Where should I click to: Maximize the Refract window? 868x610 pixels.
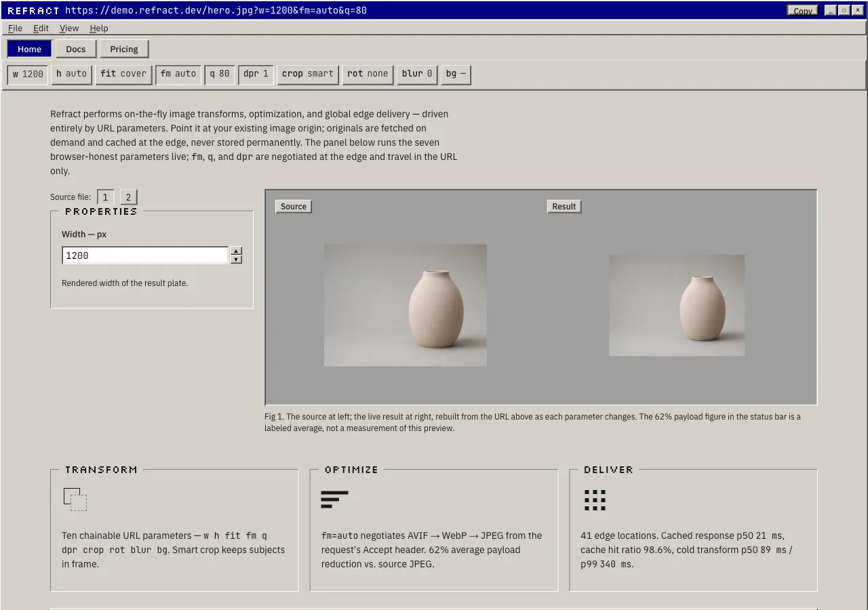tap(844, 10)
